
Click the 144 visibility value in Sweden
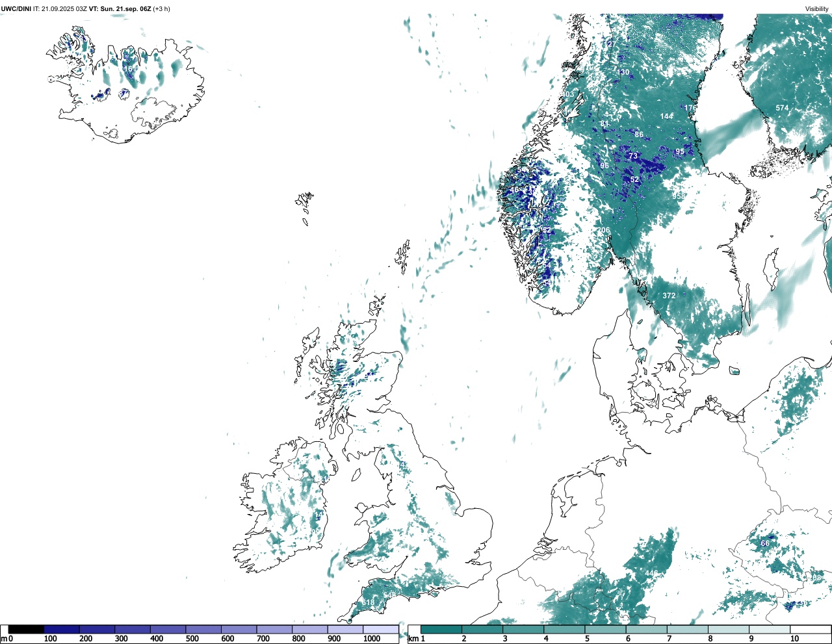[x=667, y=116]
